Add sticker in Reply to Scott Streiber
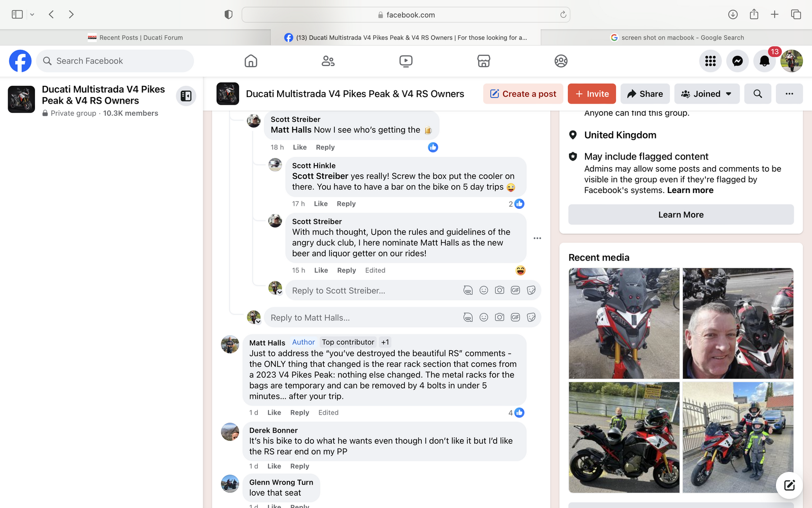The image size is (812, 508). click(x=531, y=290)
